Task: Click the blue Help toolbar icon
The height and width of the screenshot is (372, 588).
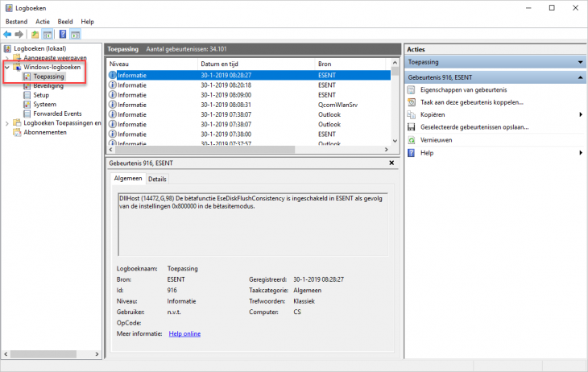Action: point(61,35)
